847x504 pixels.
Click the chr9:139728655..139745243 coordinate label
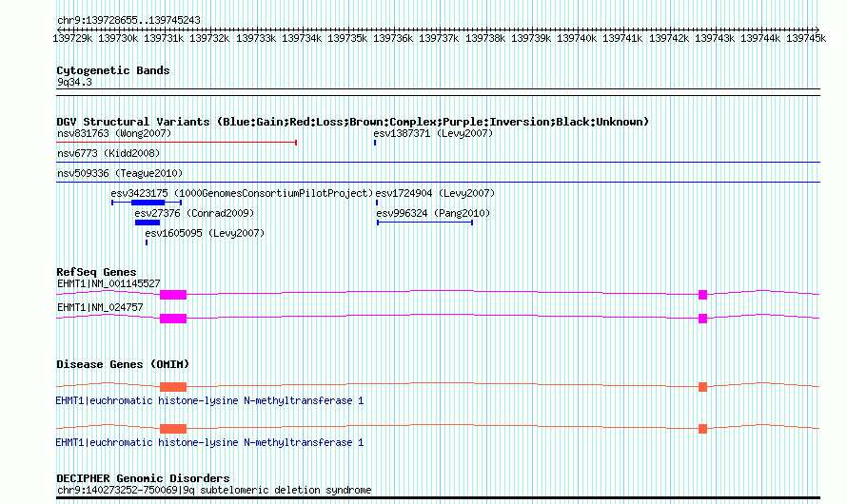pos(128,20)
